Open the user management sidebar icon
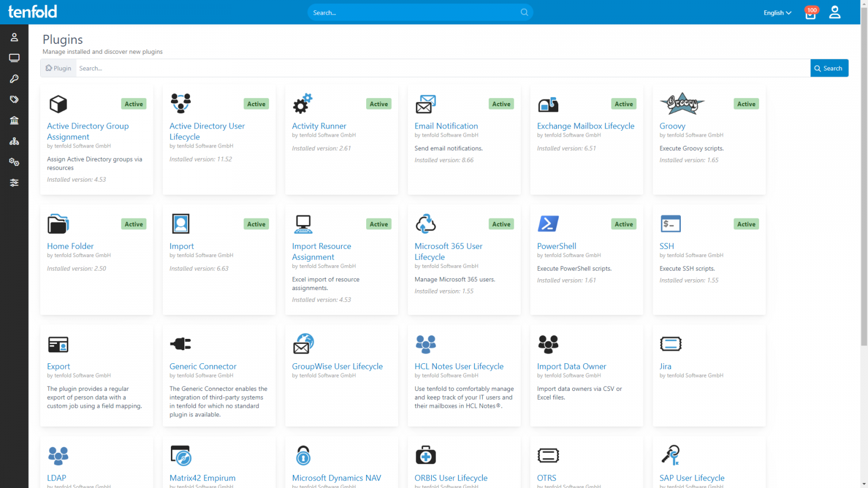This screenshot has height=488, width=868. 14,37
